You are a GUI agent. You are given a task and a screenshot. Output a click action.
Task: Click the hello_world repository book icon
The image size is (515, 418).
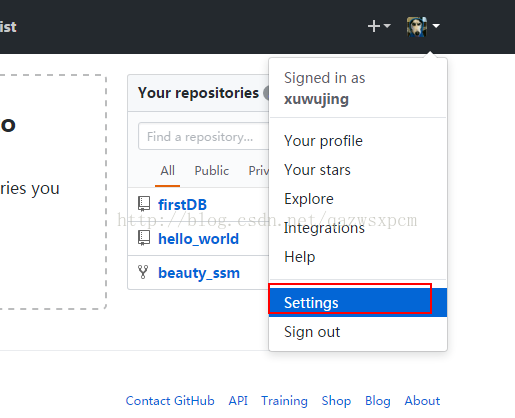click(144, 238)
